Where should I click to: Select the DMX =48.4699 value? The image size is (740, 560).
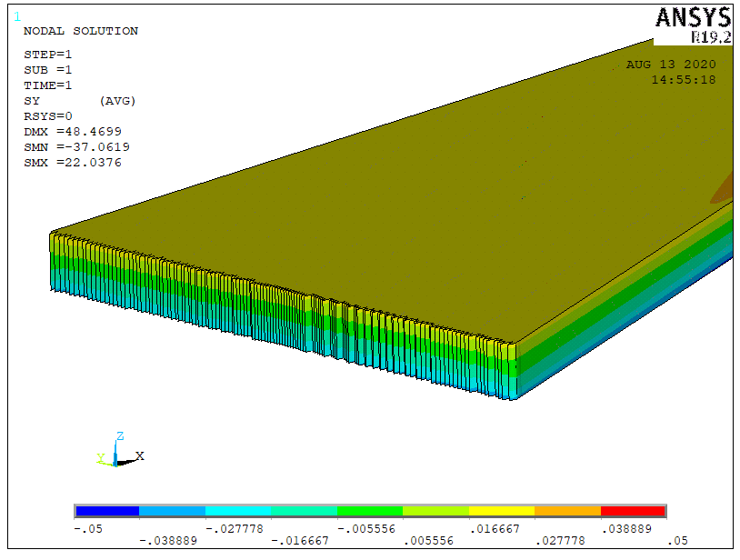pyautogui.click(x=72, y=132)
